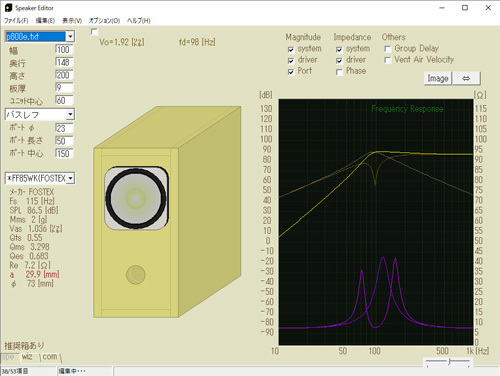
Task: Click the speaker driver unit in 3D view
Action: (136, 198)
